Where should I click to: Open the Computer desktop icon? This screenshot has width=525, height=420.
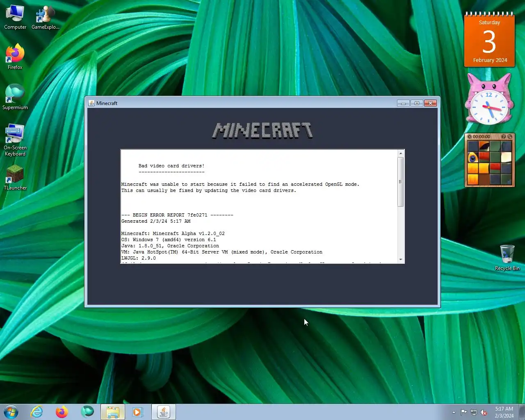[x=15, y=18]
